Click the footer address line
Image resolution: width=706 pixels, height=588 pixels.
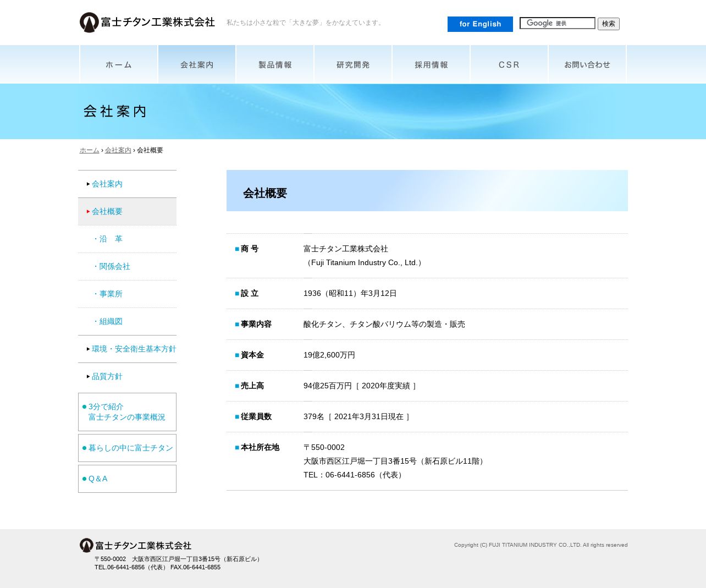tap(178, 559)
